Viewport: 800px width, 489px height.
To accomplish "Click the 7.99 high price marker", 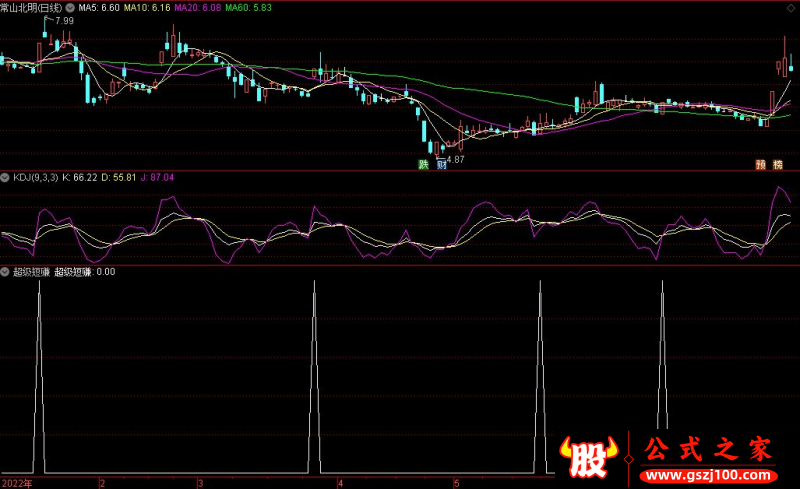I will [x=64, y=21].
